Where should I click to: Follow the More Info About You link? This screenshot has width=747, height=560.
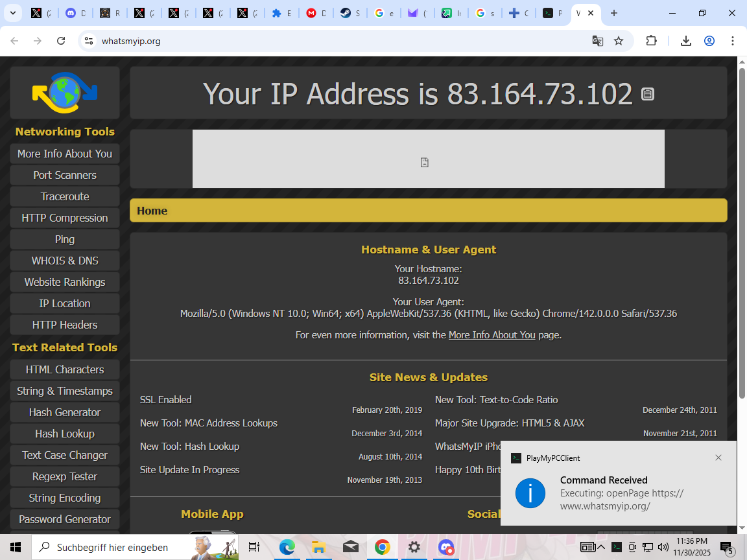pyautogui.click(x=492, y=335)
